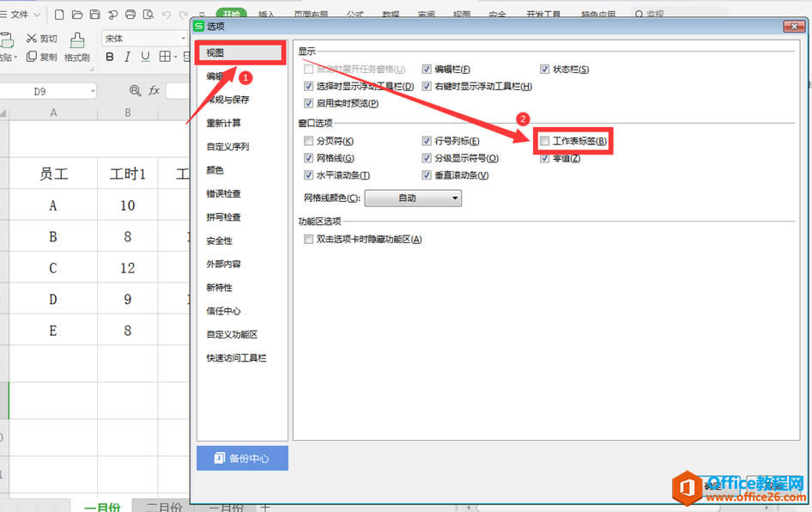
Task: Switch to 一月份 sheet tab
Action: [x=102, y=507]
